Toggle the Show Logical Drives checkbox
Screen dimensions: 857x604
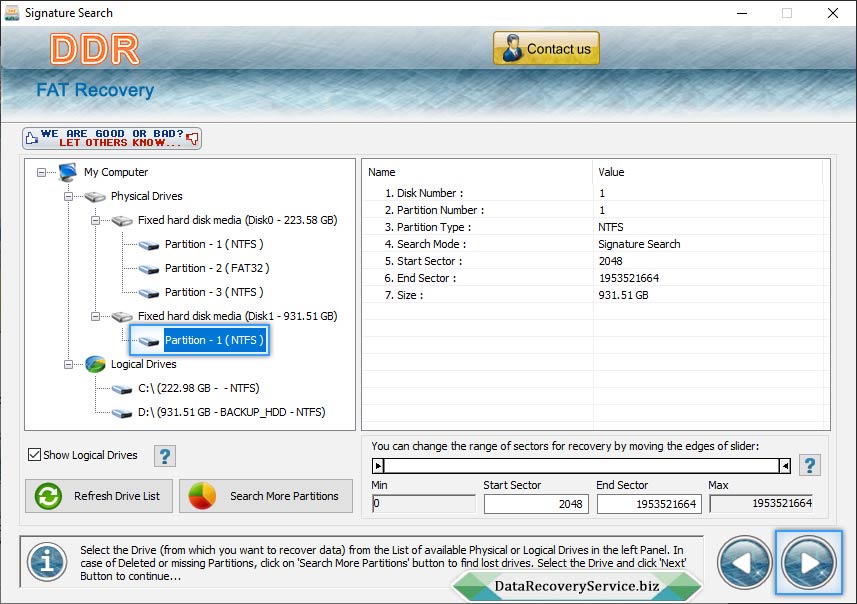click(x=34, y=455)
